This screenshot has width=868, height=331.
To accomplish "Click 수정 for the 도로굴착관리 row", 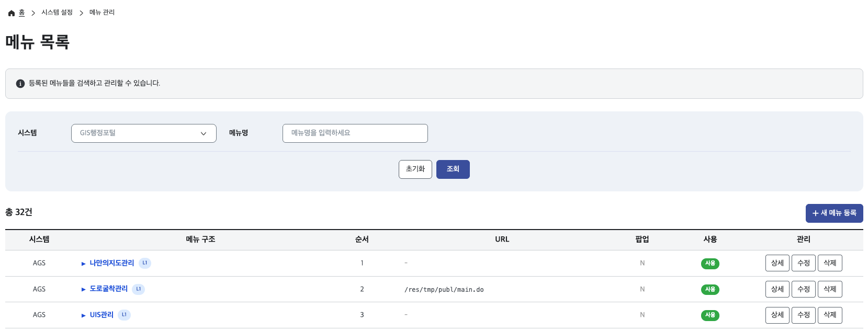I will (803, 289).
